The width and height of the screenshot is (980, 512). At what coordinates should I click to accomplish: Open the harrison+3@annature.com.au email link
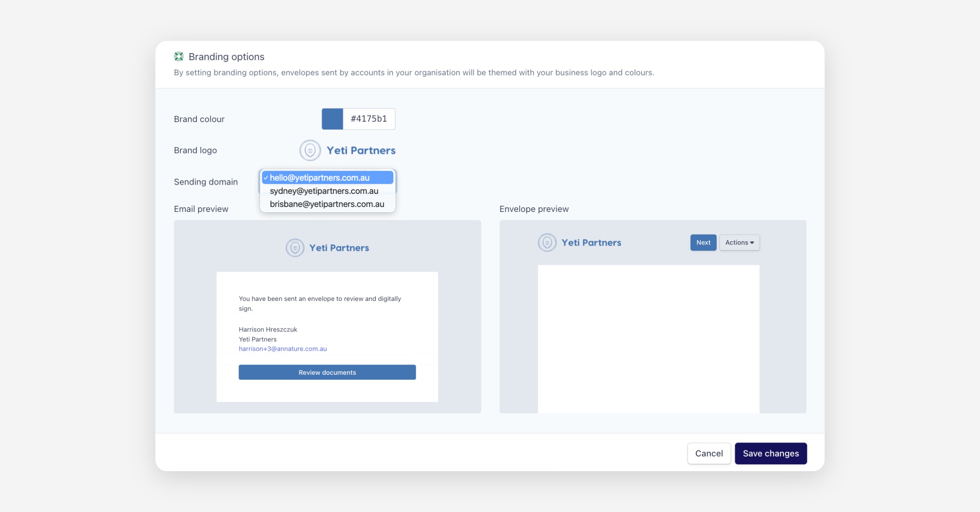tap(283, 349)
